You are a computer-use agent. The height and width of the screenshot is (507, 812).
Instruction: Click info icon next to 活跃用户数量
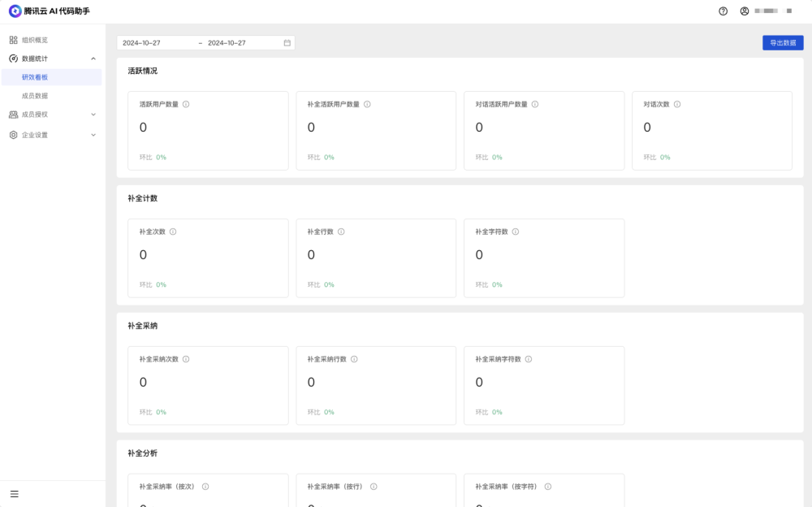tap(186, 104)
